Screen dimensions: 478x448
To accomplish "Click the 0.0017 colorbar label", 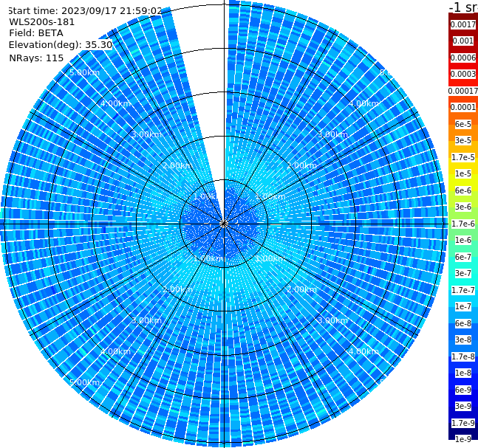I will [x=463, y=24].
